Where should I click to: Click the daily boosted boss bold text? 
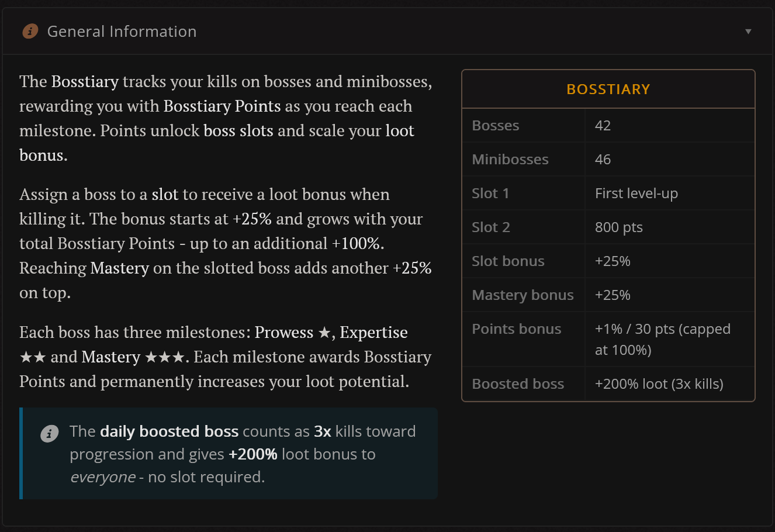coord(169,431)
